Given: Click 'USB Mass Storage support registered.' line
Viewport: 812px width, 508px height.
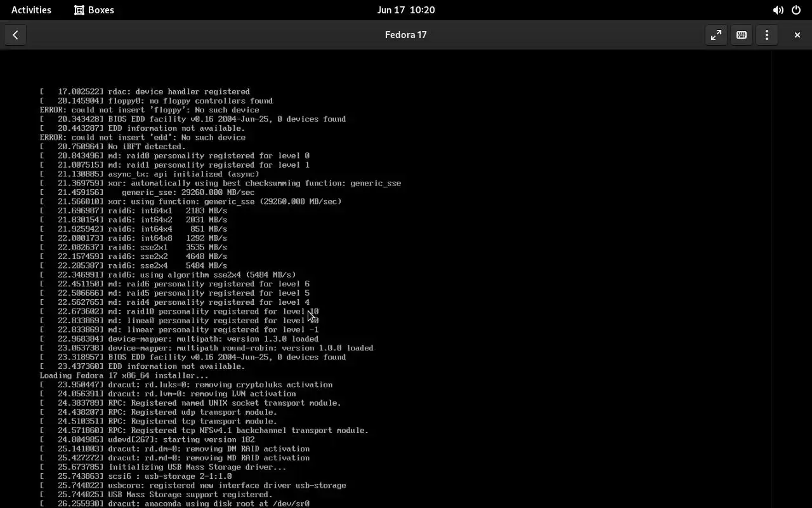Looking at the screenshot, I should click(156, 494).
